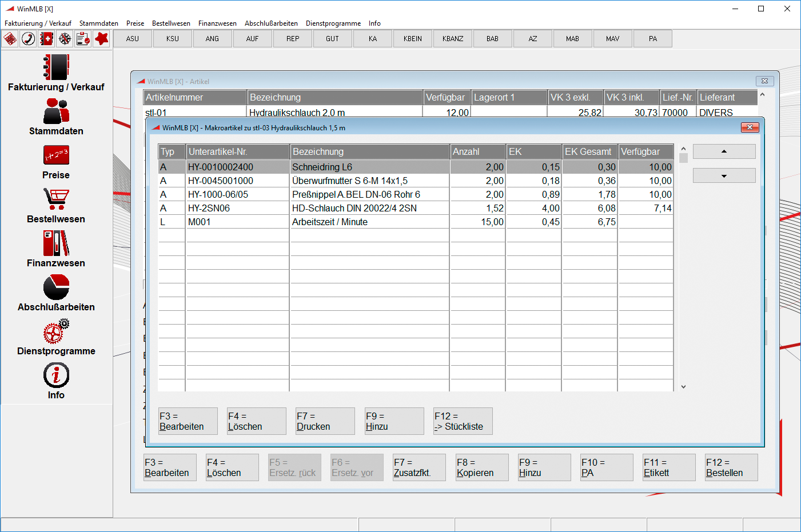This screenshot has width=801, height=532.
Task: Click F7 Drucken button
Action: pos(325,421)
